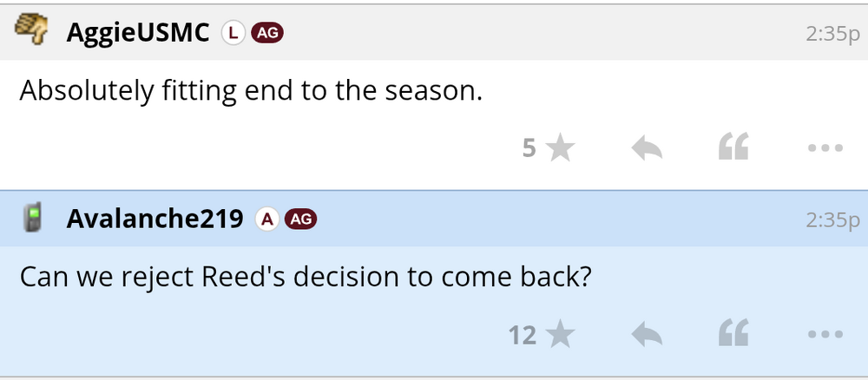Click Avalanche219's phone avatar icon
868x380 pixels.
[34, 219]
